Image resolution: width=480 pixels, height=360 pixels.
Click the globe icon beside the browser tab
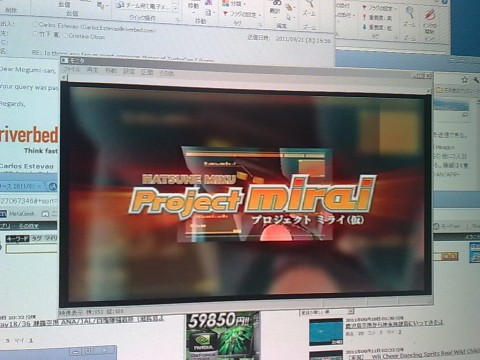pos(53,187)
